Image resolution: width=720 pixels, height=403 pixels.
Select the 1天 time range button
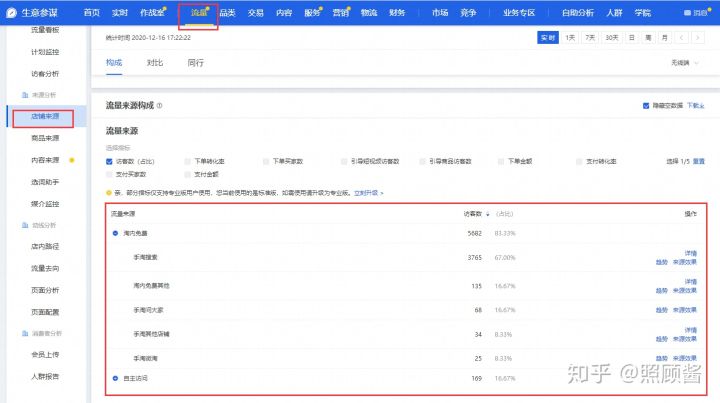570,38
